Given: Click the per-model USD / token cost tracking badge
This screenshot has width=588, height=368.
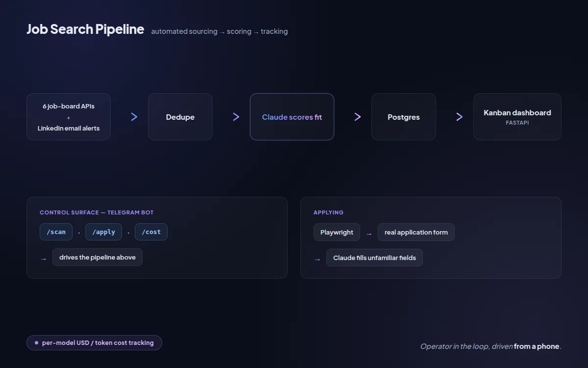Looking at the screenshot, I should [94, 342].
